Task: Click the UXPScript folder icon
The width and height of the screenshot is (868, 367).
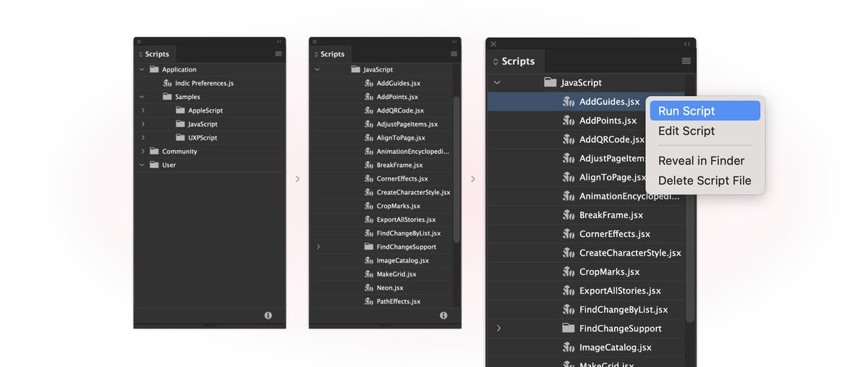Action: 180,138
